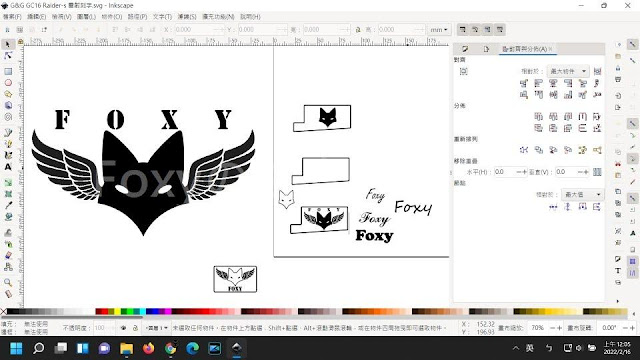Click Select all objects toolbar icon

click(7, 29)
